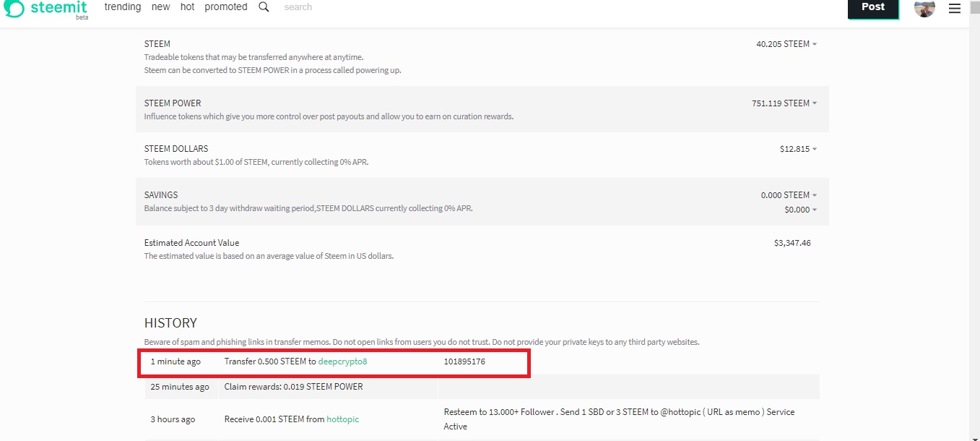The image size is (980, 441).
Task: Click the Estimated Account Value label
Action: pos(191,243)
